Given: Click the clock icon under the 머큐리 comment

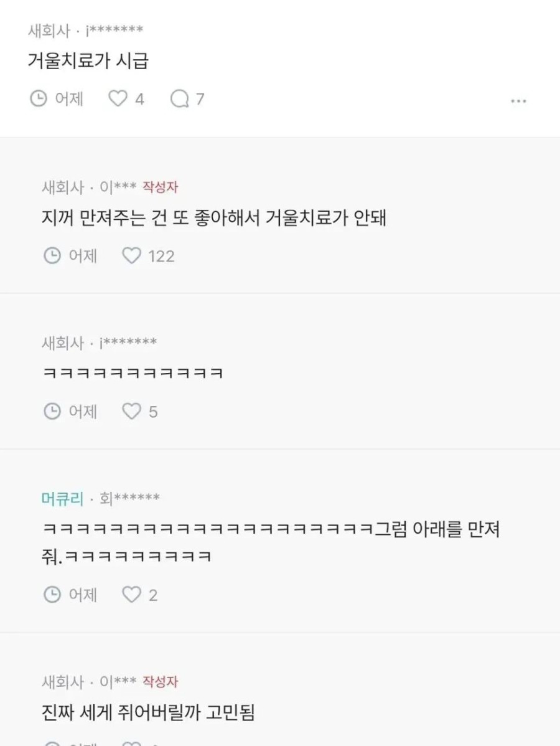Looking at the screenshot, I should tap(52, 594).
